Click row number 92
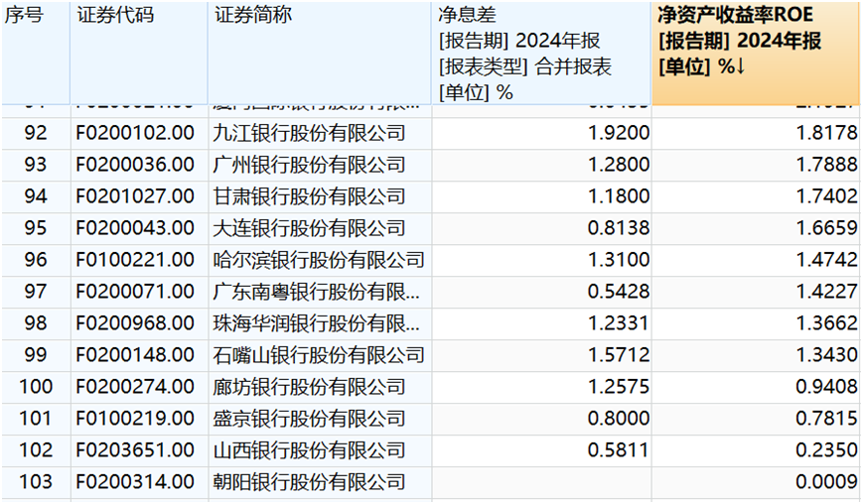This screenshot has width=863, height=504. click(x=36, y=133)
